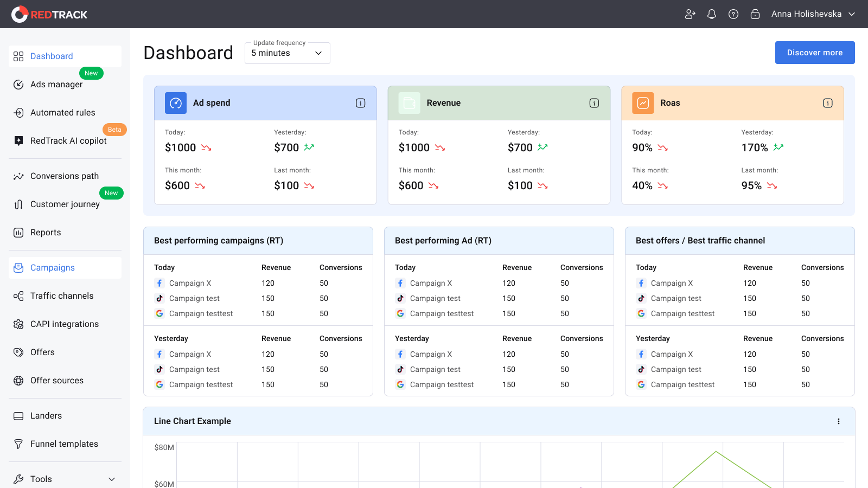Show the Revenue card info icon
The width and height of the screenshot is (868, 488).
click(x=595, y=103)
